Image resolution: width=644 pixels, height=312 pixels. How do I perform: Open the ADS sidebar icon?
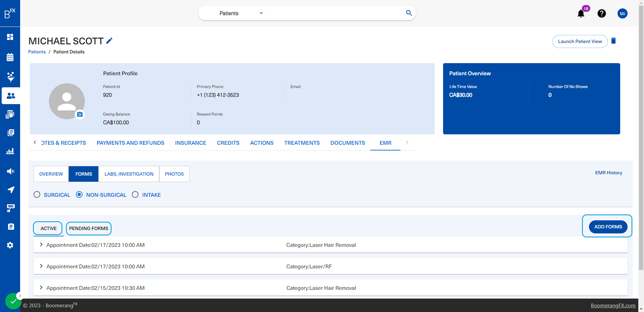tap(11, 208)
